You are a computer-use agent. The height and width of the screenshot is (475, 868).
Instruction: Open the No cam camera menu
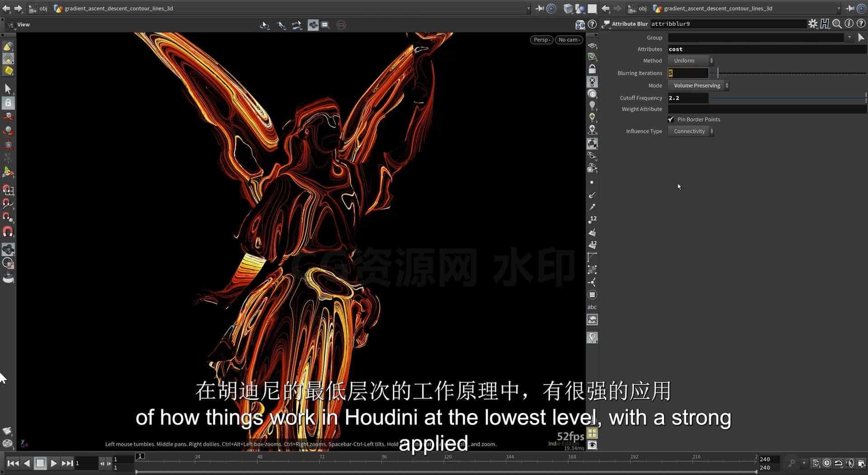click(569, 40)
